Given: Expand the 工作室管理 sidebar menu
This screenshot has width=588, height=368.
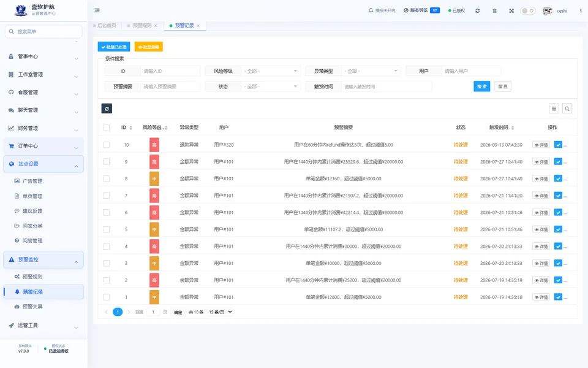Looking at the screenshot, I should (x=43, y=74).
